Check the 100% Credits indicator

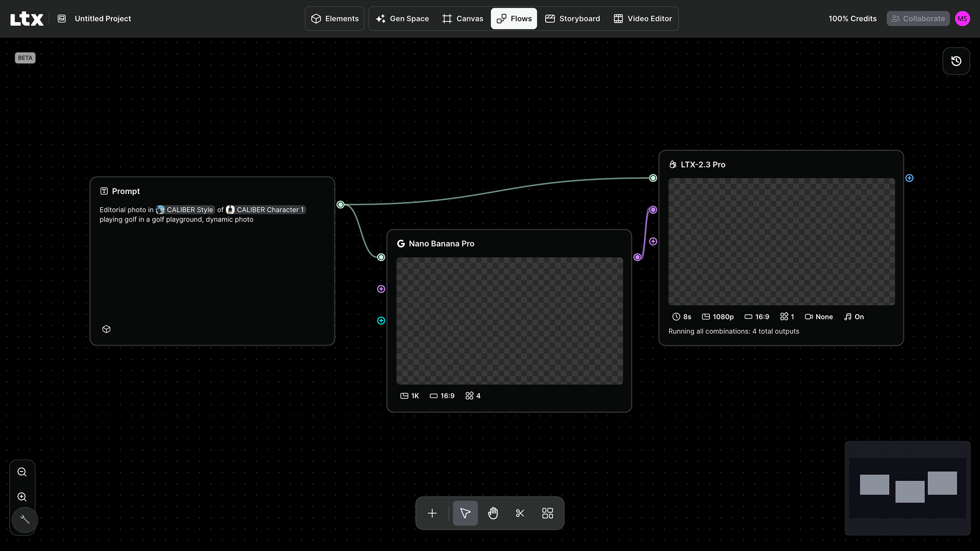click(852, 19)
